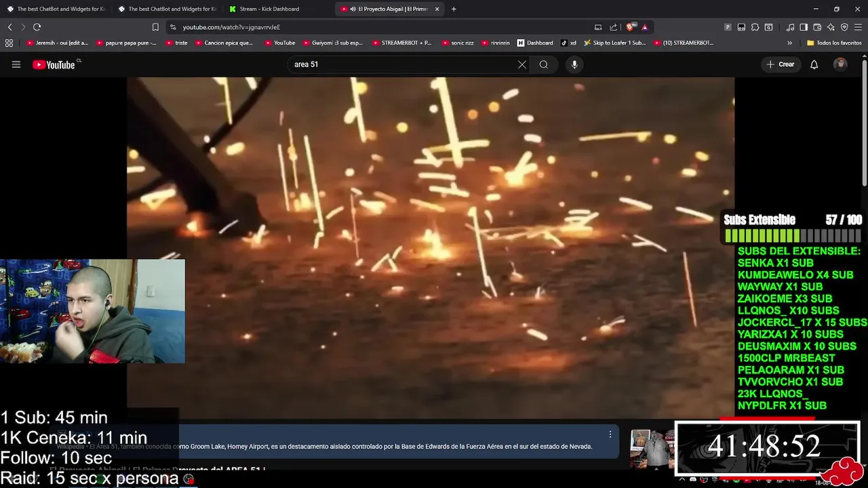
Task: Switch to first 'The best ChatBot' tab
Action: tap(56, 9)
